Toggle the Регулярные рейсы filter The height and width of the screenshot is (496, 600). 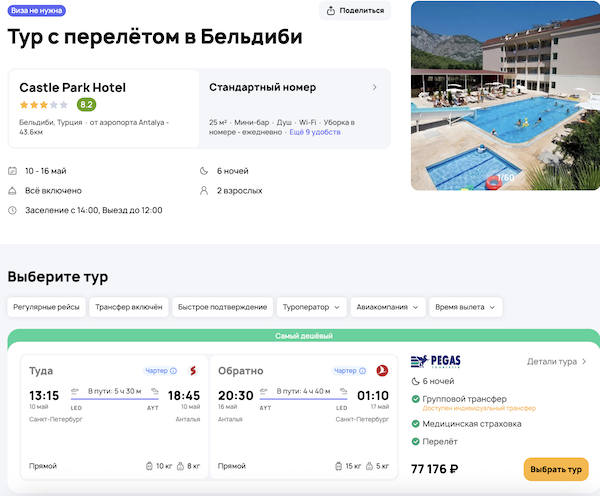[x=45, y=307]
